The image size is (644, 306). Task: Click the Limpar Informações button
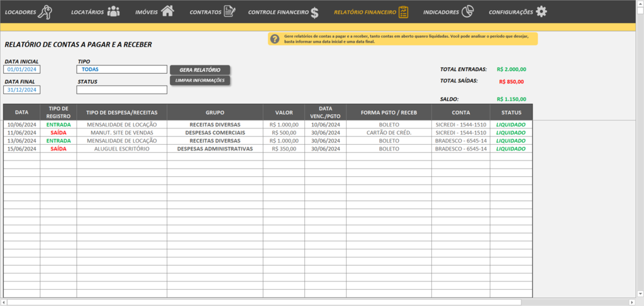(x=200, y=80)
